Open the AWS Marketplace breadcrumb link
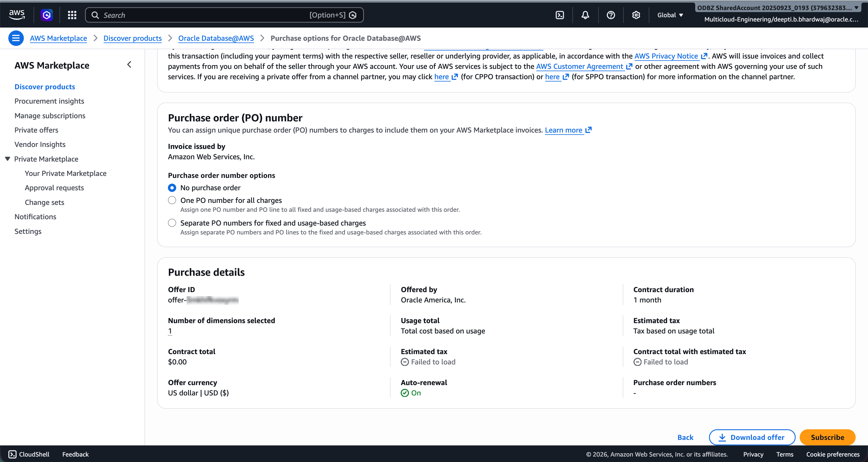This screenshot has height=462, width=868. (58, 38)
